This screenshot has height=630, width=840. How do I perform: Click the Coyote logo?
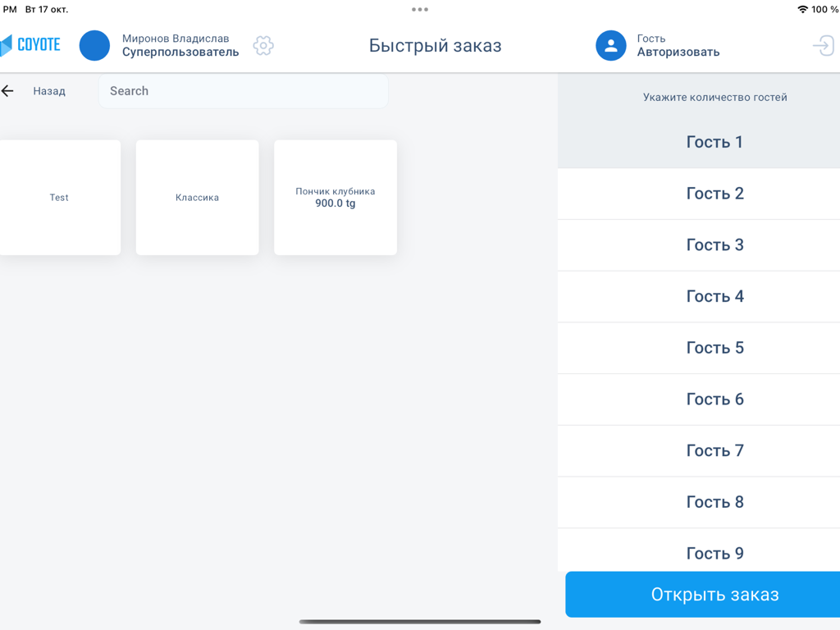point(31,45)
